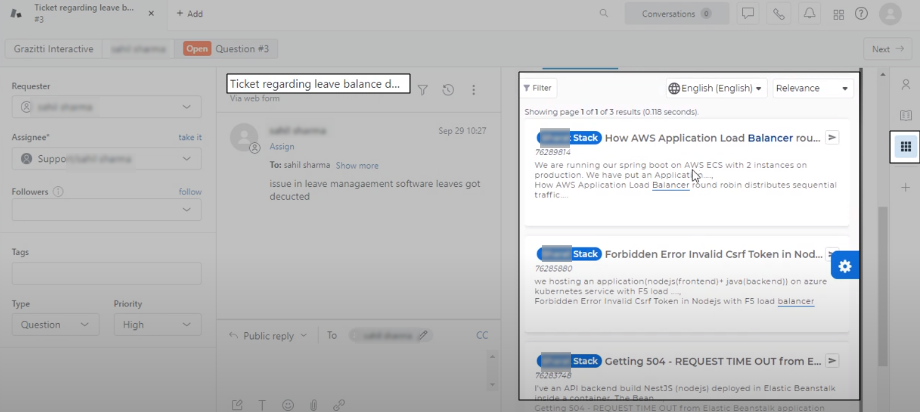Toggle text formatting T icon
Image resolution: width=920 pixels, height=412 pixels.
tap(262, 405)
